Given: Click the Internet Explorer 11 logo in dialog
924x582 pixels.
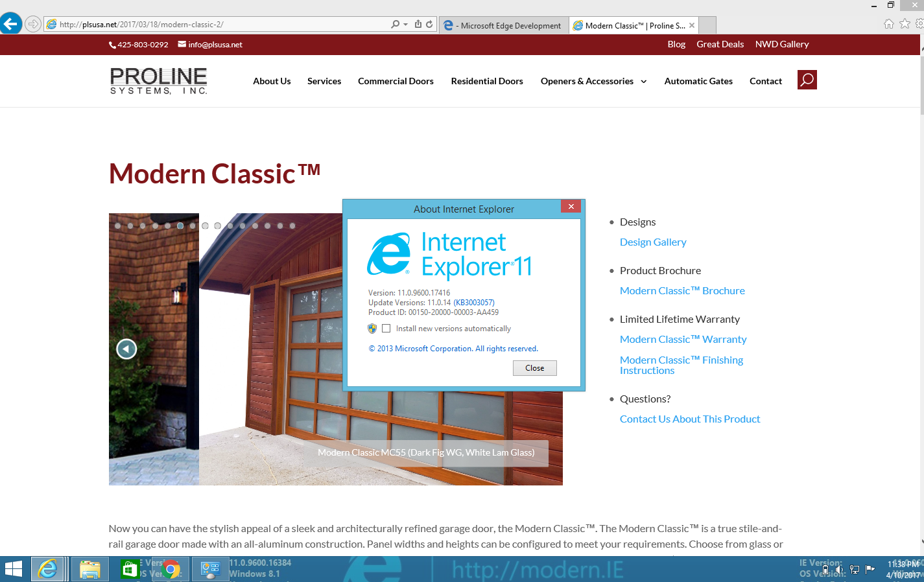Looking at the screenshot, I should tap(450, 255).
